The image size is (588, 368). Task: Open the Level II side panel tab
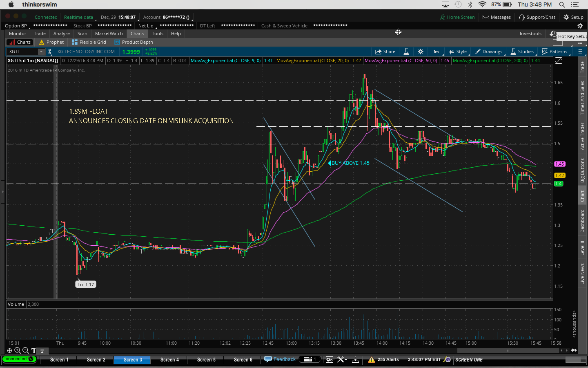click(582, 248)
